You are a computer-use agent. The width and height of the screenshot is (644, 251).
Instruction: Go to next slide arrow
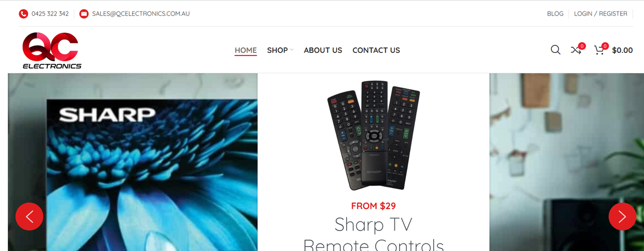click(622, 216)
